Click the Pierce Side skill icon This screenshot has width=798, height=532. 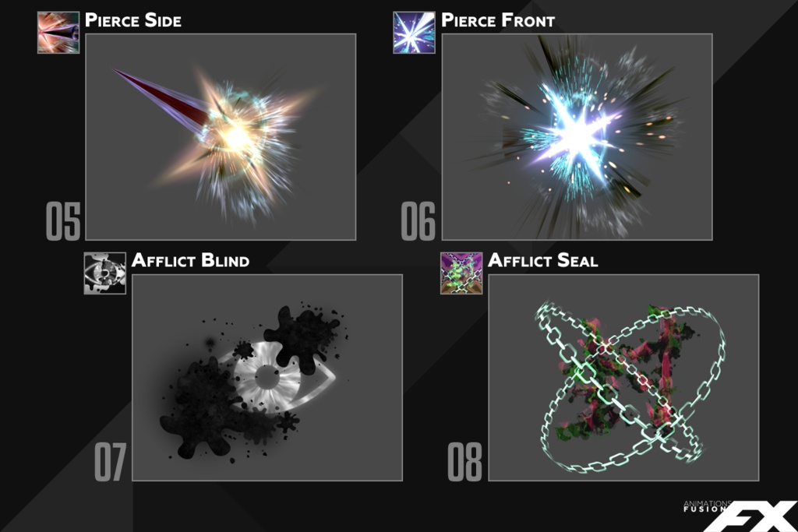coord(58,33)
